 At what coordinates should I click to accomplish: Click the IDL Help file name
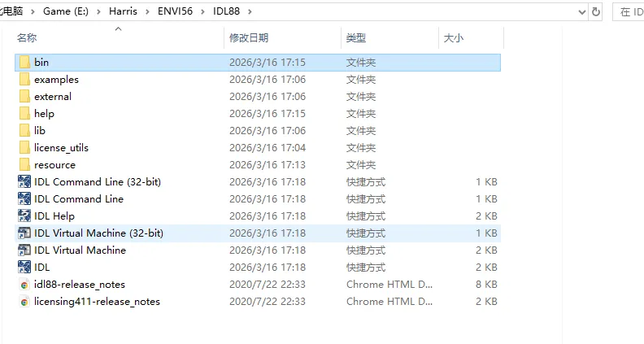click(54, 216)
